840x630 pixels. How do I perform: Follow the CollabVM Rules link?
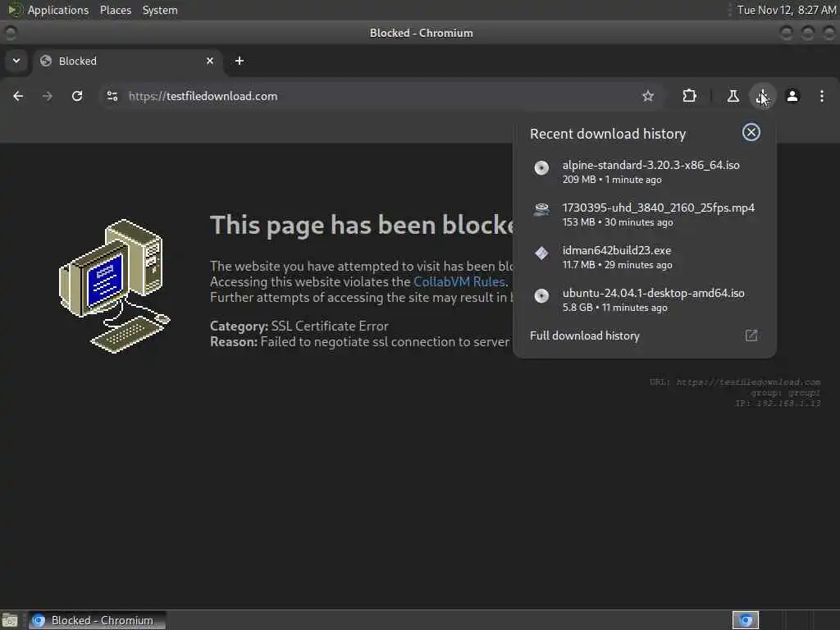coord(459,282)
